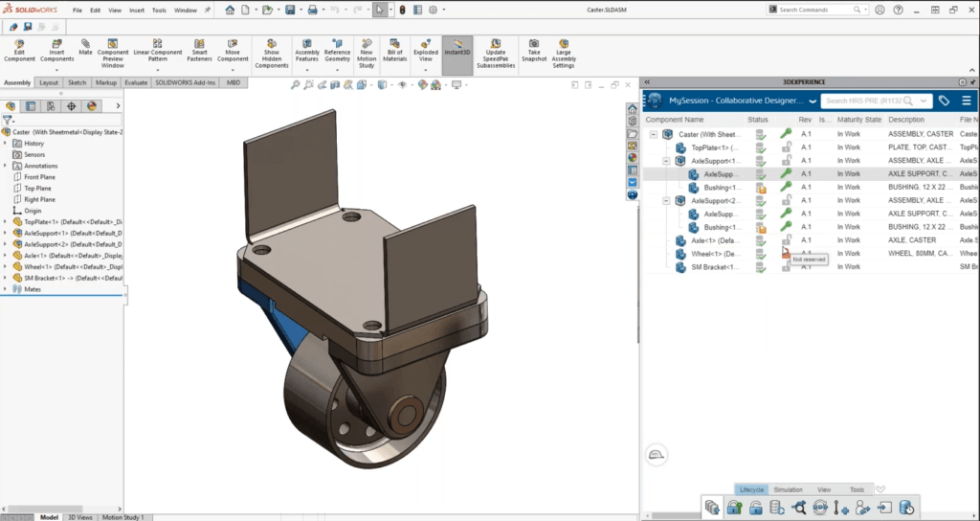Select the Simulation tab in the bottom toolbar

point(788,489)
